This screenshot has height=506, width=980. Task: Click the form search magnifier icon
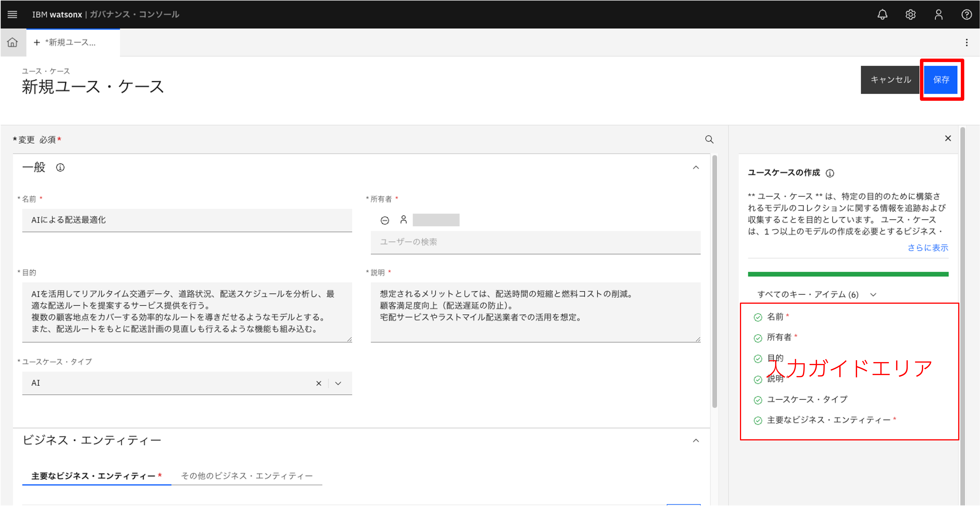point(709,139)
